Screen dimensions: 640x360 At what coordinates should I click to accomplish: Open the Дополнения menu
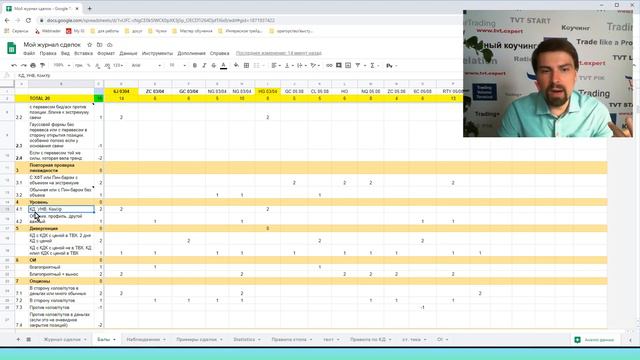(x=191, y=53)
